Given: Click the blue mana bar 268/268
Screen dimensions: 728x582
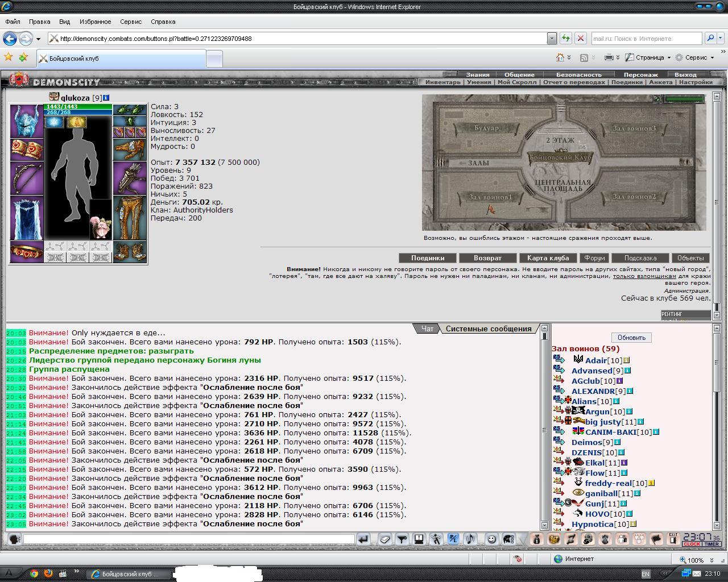Looking at the screenshot, I should (x=78, y=113).
